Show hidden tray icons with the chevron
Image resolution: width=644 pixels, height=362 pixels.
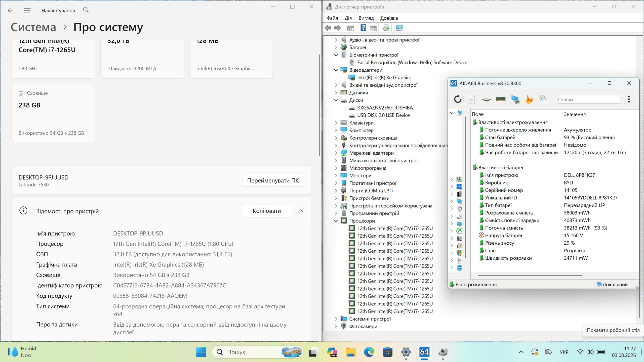pos(521,352)
